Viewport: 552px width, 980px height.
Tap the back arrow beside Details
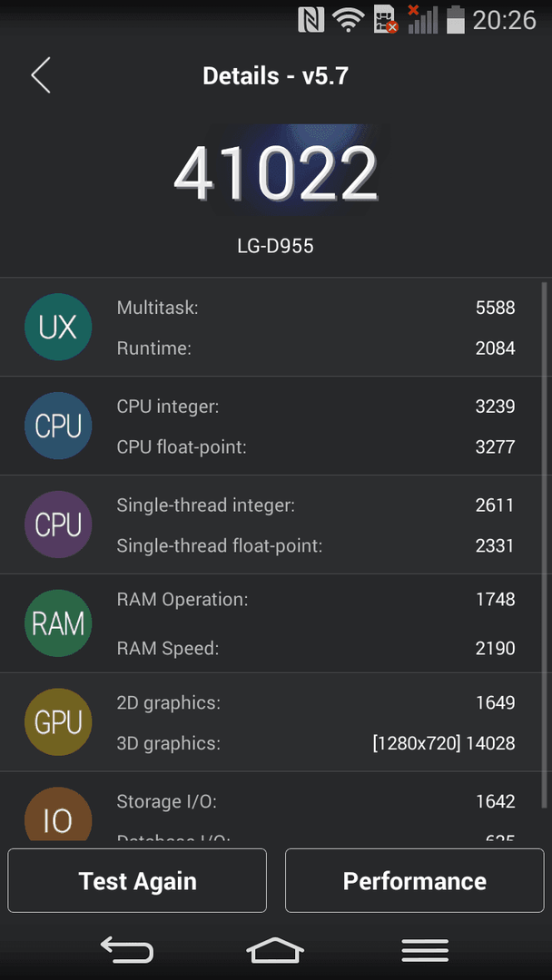pyautogui.click(x=41, y=75)
